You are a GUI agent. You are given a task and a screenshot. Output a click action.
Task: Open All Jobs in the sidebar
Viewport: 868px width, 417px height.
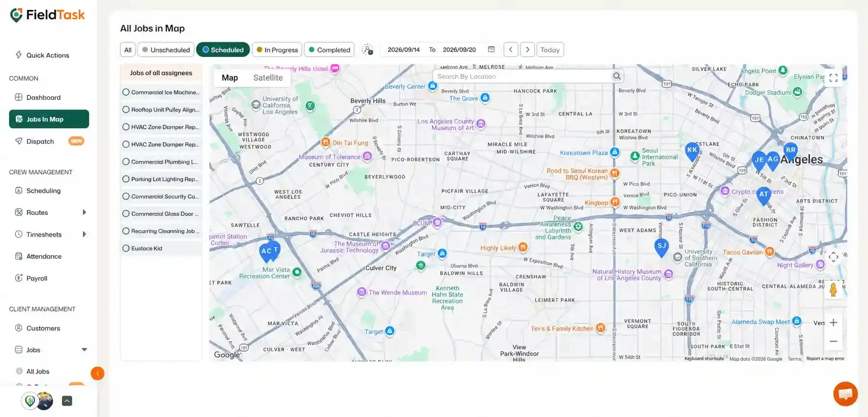pos(38,371)
